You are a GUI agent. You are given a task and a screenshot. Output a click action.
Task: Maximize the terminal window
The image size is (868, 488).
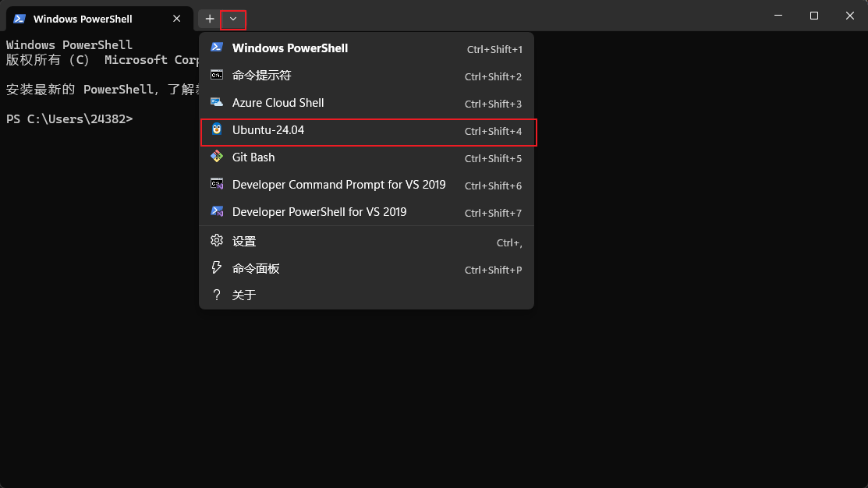click(x=813, y=16)
